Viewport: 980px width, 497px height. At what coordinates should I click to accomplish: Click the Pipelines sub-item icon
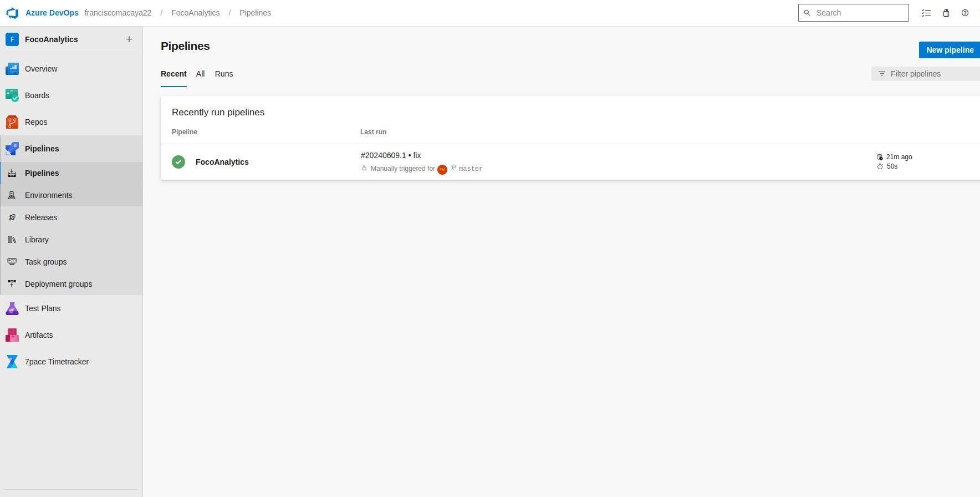(12, 173)
